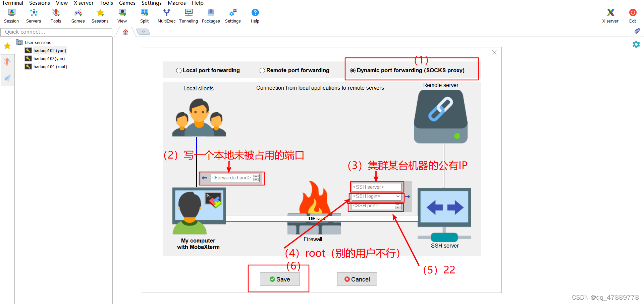The height and width of the screenshot is (304, 644).
Task: Switch to the home tab icon
Action: [125, 32]
